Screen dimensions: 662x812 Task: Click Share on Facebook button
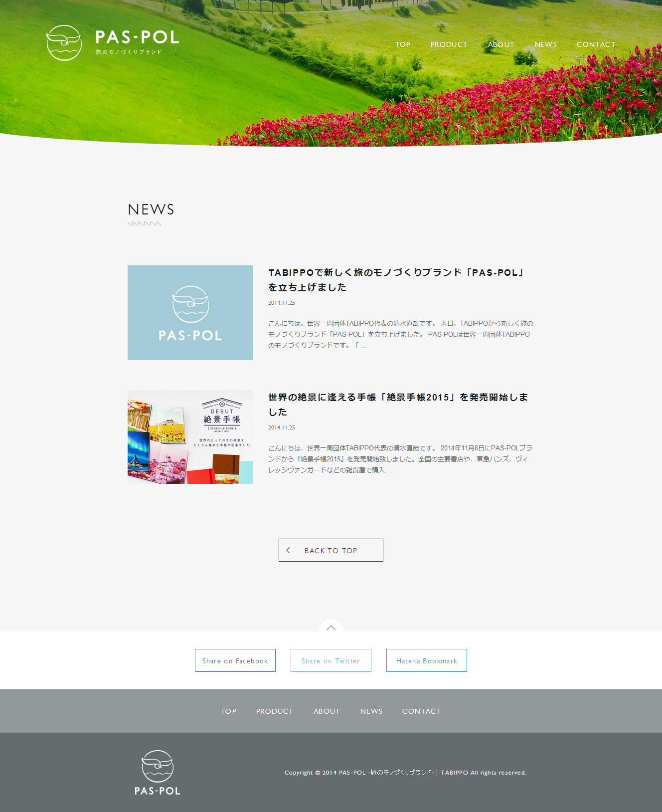coord(235,660)
